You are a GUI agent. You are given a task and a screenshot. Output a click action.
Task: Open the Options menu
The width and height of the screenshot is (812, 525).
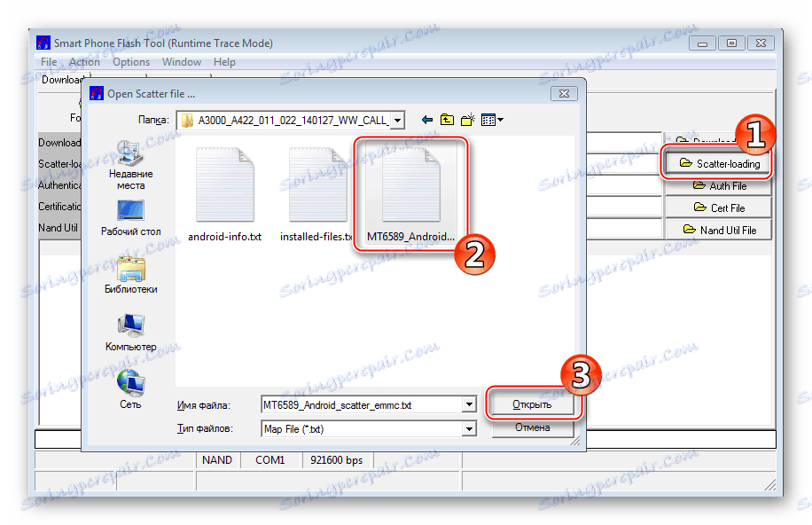[131, 62]
